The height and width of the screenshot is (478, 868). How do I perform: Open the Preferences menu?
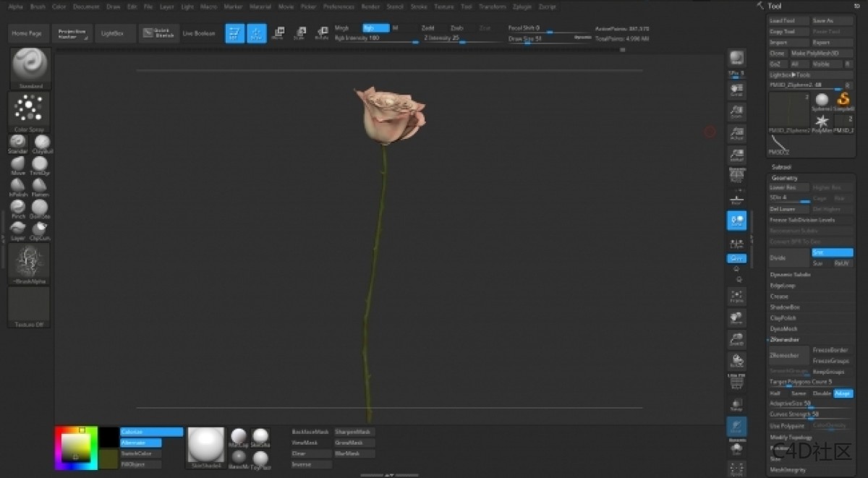pos(339,6)
